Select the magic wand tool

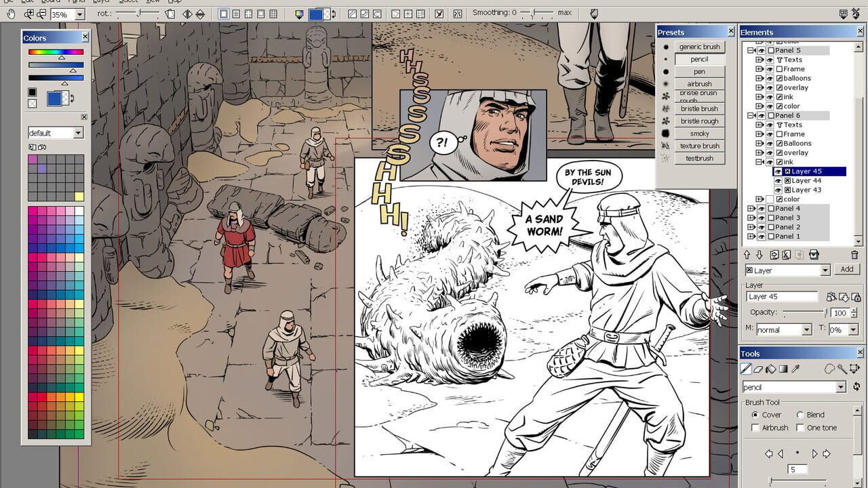pos(842,369)
